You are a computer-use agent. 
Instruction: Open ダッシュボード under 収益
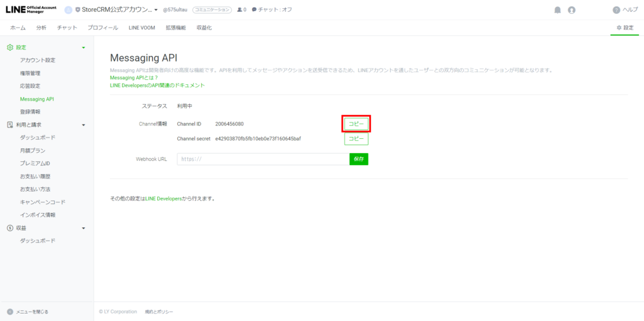pos(37,241)
